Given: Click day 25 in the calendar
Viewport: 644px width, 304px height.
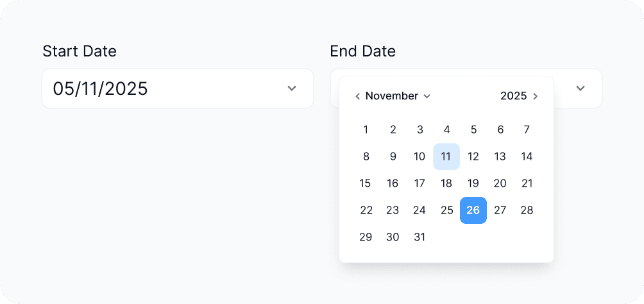Looking at the screenshot, I should [446, 210].
